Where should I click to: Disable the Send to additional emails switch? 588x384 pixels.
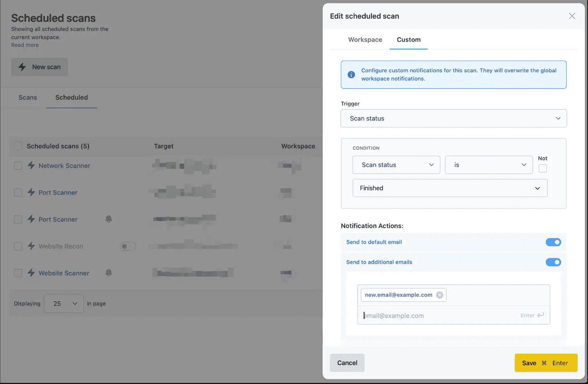pos(553,262)
